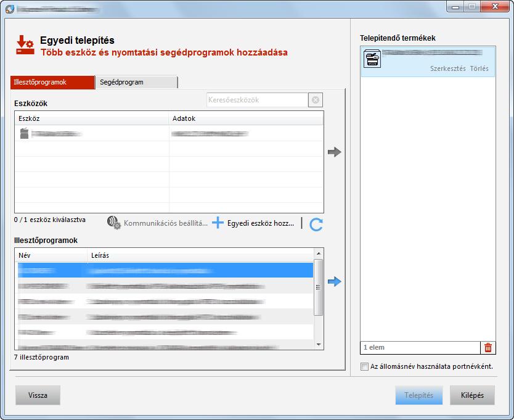Click the blue add-driver arrow icon

coord(335,281)
